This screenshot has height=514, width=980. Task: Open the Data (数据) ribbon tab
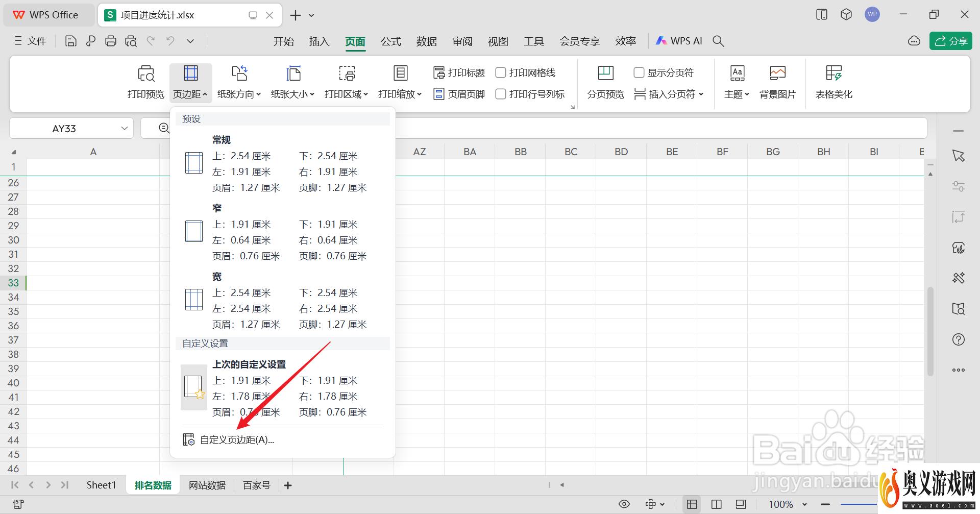[x=426, y=41]
